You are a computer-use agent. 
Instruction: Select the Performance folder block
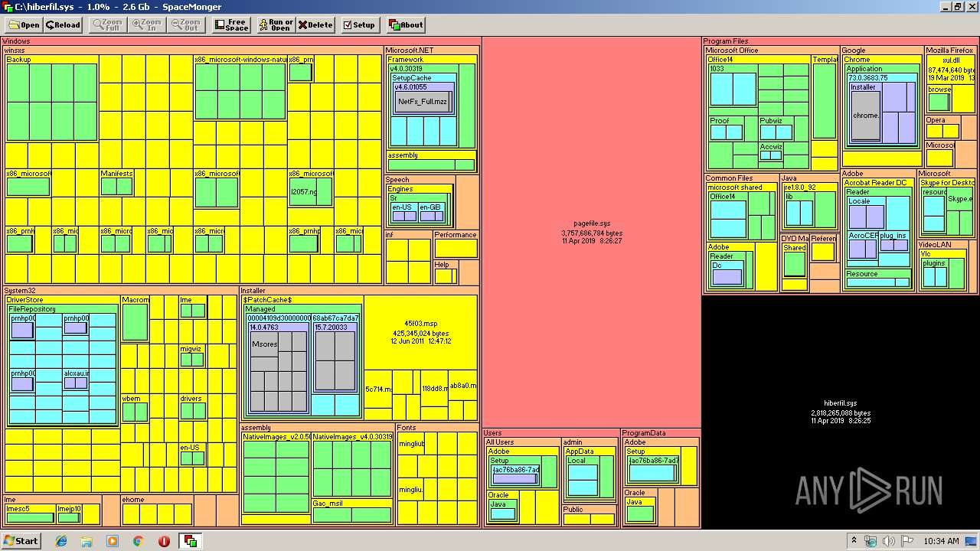(x=456, y=244)
